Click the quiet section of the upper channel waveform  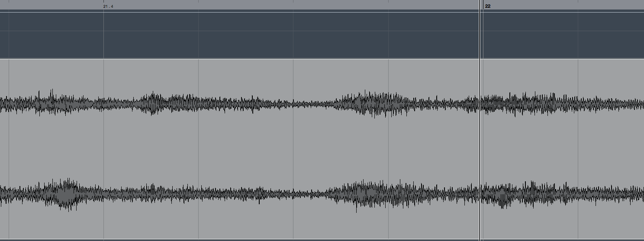click(303, 104)
